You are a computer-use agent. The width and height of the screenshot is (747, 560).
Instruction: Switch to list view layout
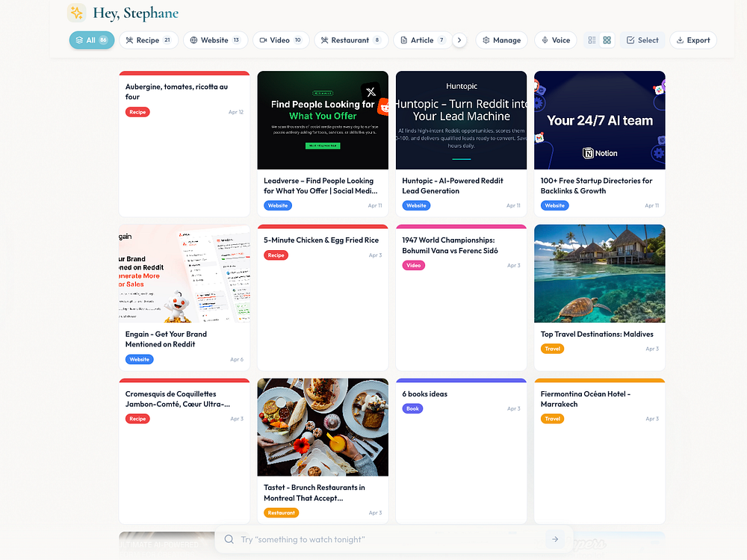coord(592,40)
